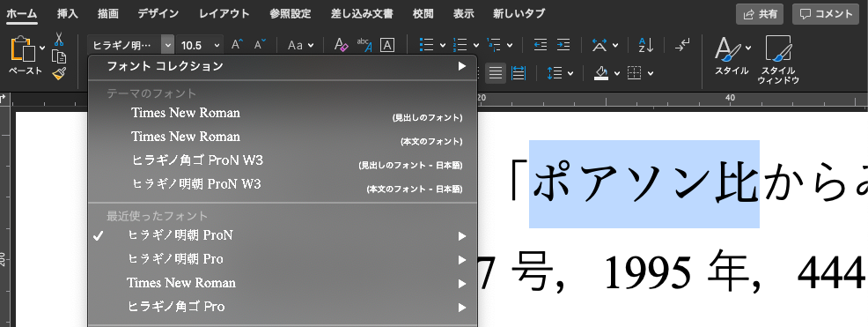Open the 挿入 tab

[x=68, y=13]
